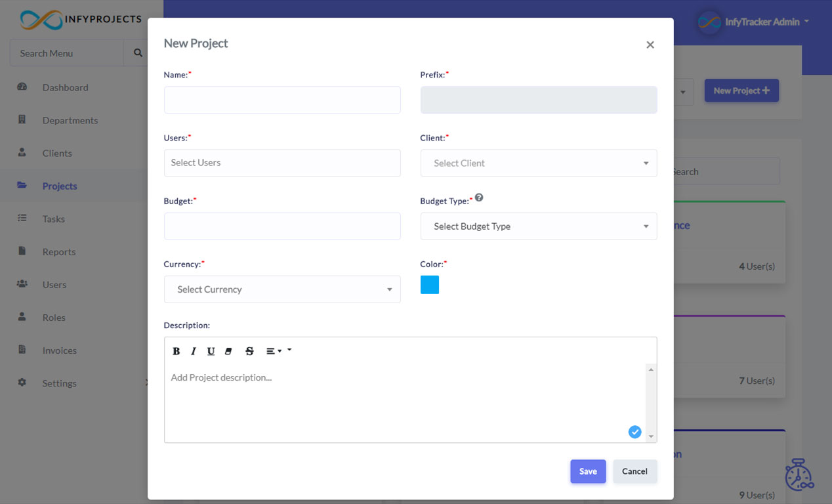The image size is (832, 504).
Task: Open the Select Budget Type dropdown
Action: [538, 226]
